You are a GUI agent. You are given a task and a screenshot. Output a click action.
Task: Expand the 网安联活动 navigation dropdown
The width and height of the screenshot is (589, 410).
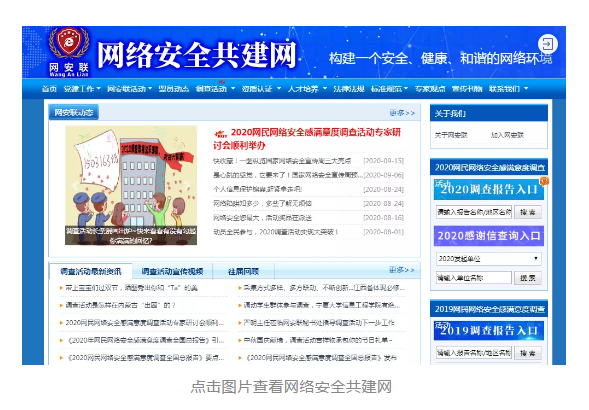tap(129, 89)
